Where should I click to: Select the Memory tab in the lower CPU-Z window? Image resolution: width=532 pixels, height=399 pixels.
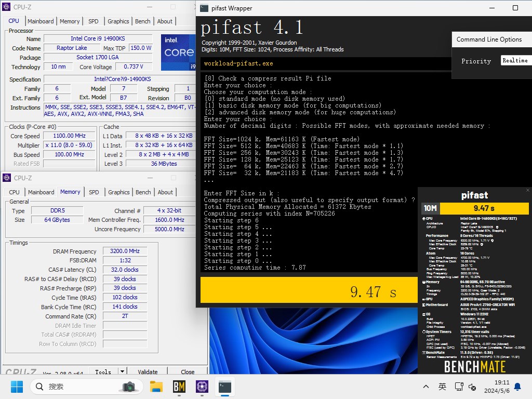[x=70, y=192]
